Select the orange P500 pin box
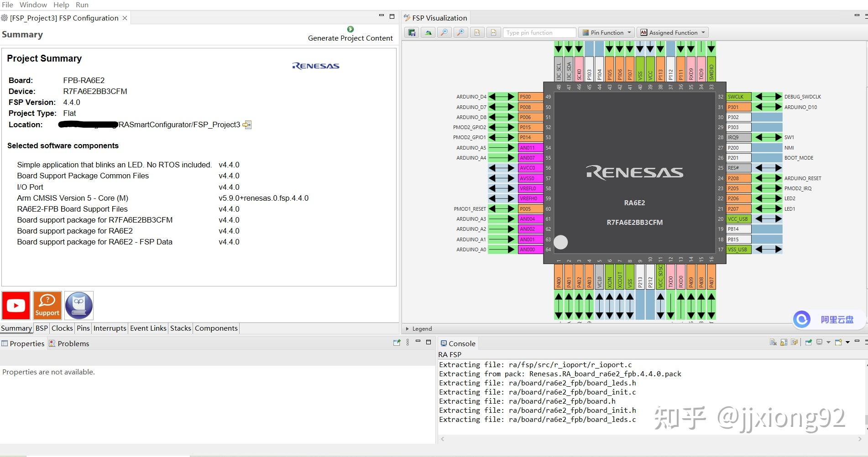Viewport: 868px width, 457px height. [x=530, y=97]
